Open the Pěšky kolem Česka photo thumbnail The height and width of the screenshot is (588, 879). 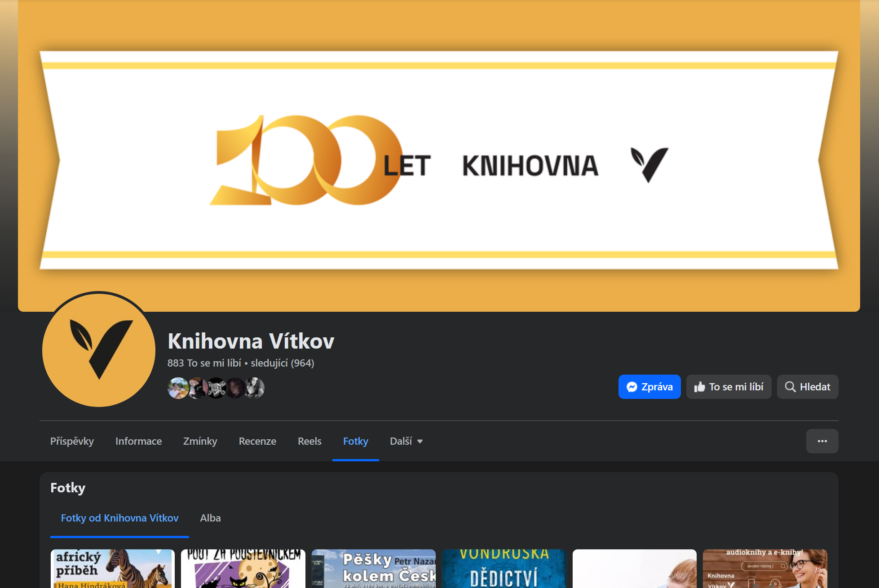[x=374, y=569]
